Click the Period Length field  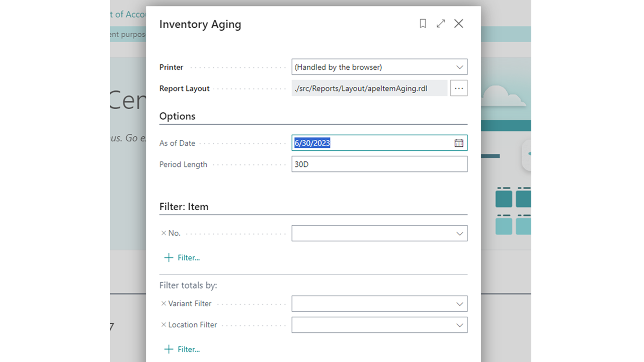point(379,164)
